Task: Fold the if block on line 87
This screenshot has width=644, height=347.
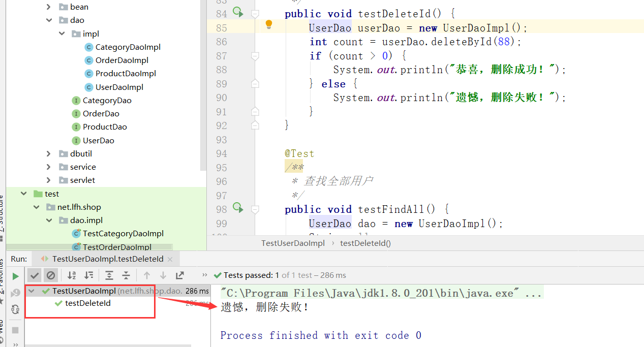Action: click(x=255, y=56)
